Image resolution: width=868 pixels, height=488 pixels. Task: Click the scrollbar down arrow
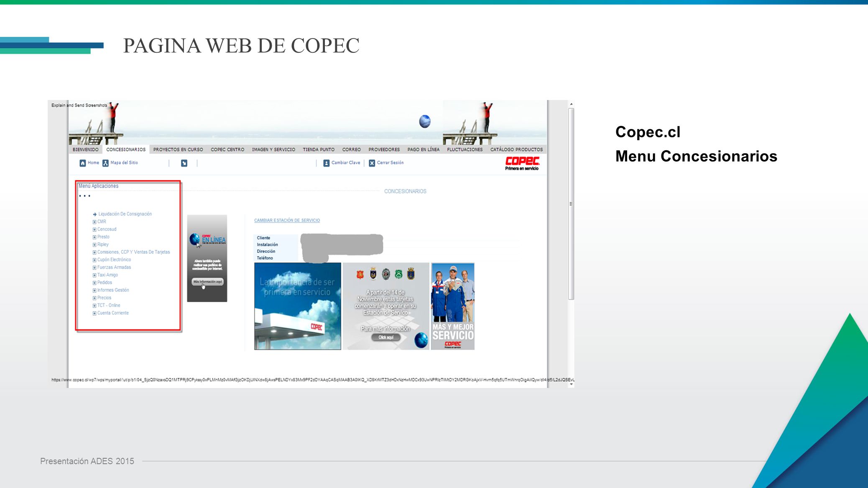(571, 384)
